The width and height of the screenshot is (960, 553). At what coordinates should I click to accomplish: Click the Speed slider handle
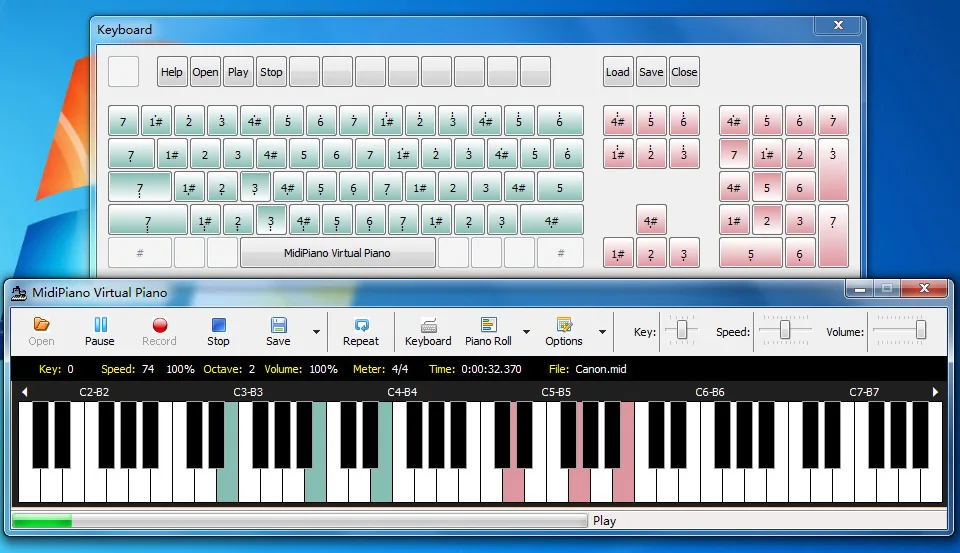tap(785, 330)
